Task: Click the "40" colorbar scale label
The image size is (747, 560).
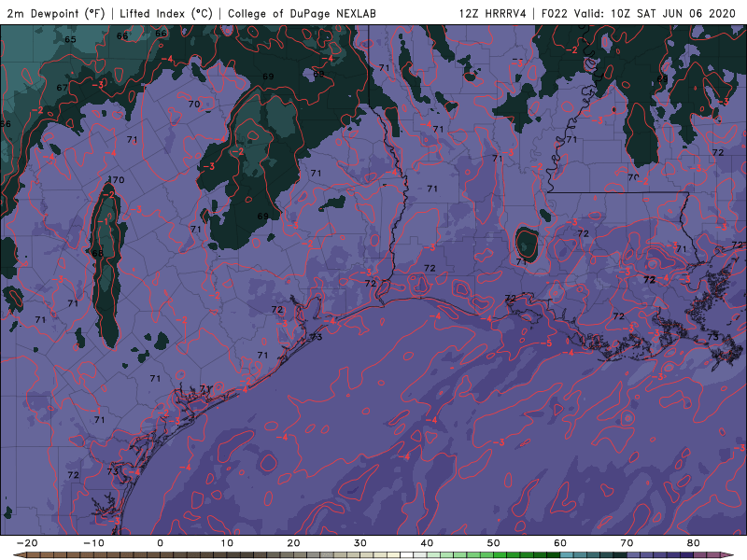Action: 427,543
